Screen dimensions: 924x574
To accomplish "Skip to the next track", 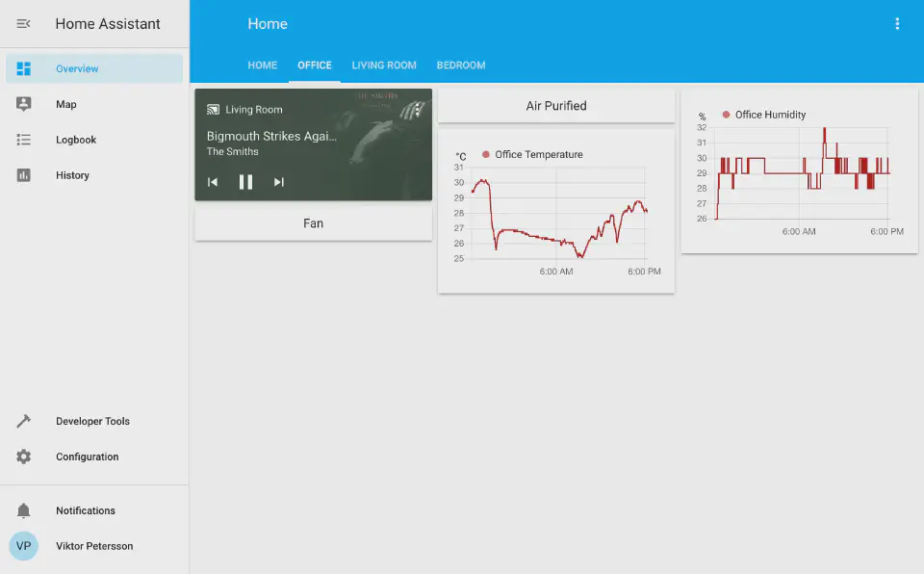I will pos(279,182).
